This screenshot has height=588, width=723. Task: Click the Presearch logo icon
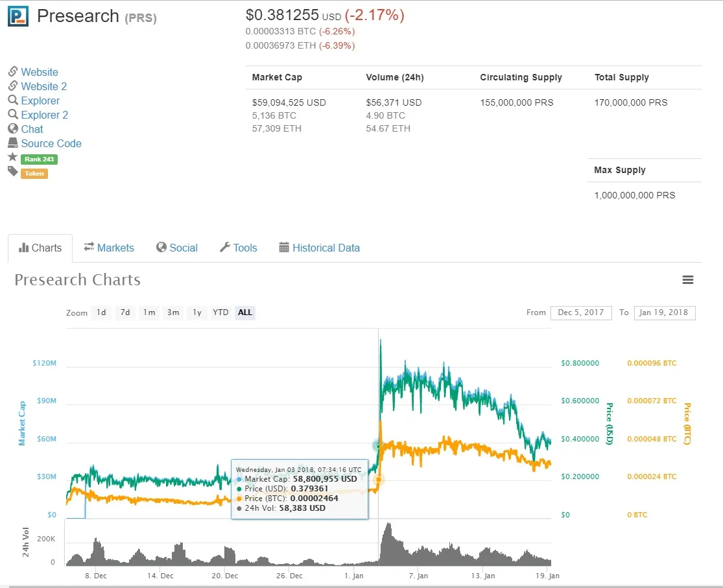tap(18, 16)
